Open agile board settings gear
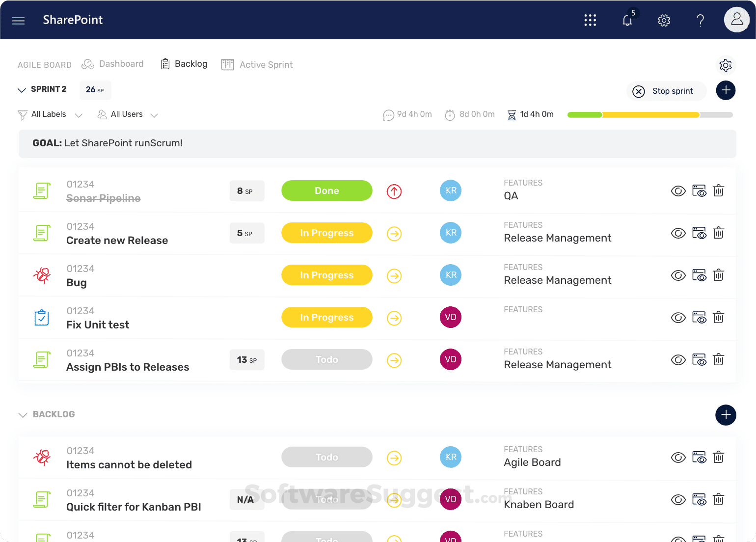 click(726, 65)
